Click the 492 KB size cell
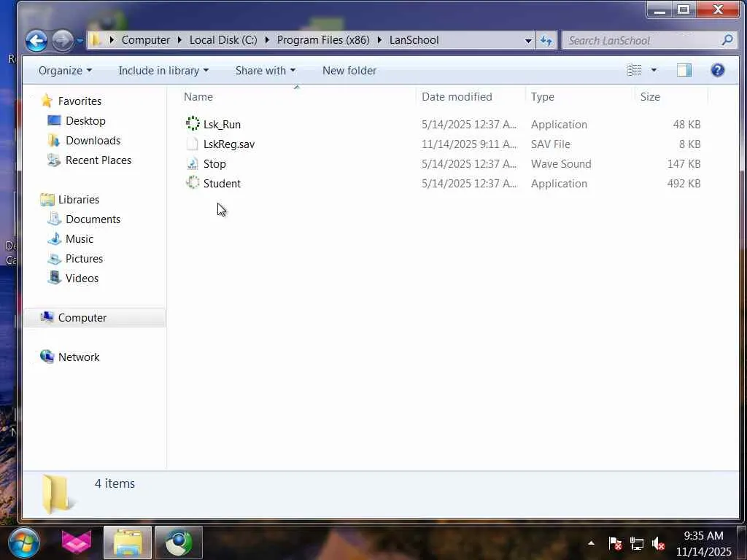 click(684, 183)
